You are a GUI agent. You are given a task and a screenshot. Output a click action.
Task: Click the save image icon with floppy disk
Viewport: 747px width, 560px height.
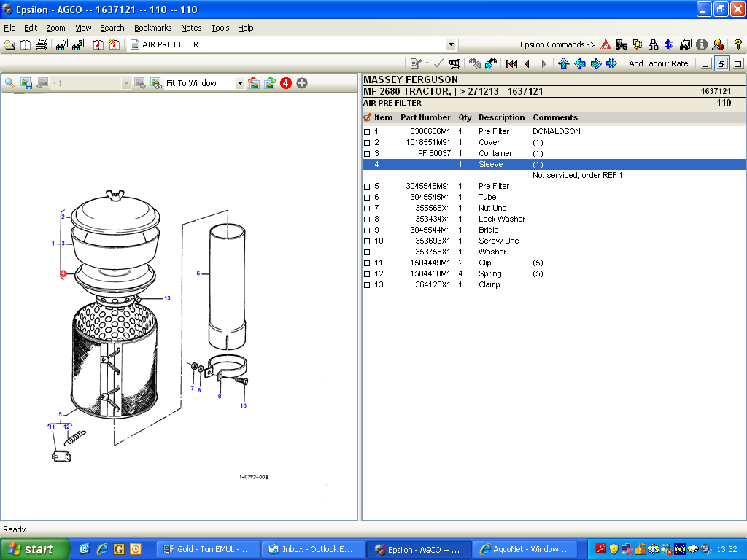(x=26, y=83)
